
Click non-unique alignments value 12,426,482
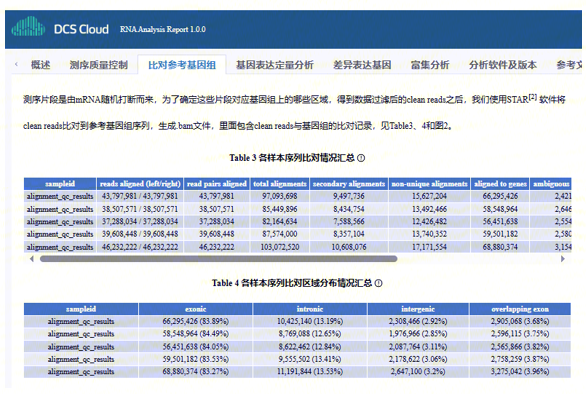[x=429, y=221]
